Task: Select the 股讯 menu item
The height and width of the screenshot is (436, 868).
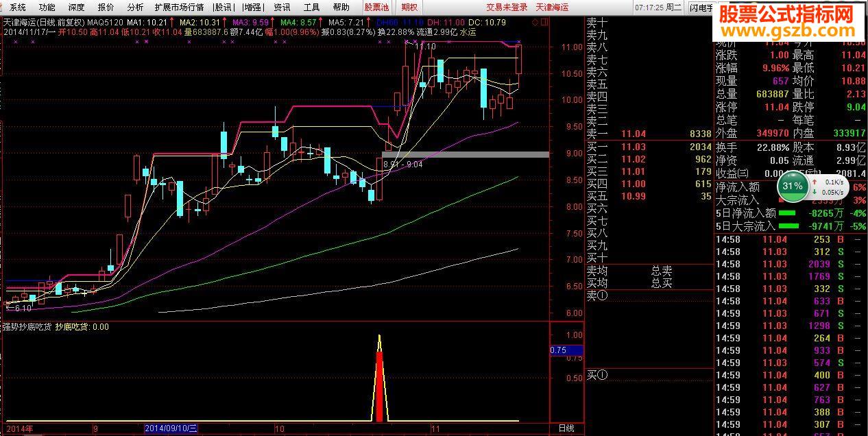Action: tap(223, 8)
